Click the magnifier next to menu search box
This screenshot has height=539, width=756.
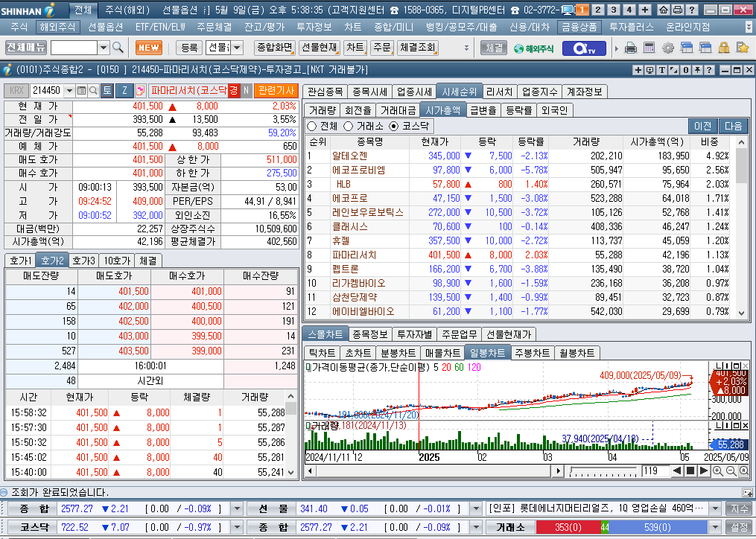click(x=117, y=48)
